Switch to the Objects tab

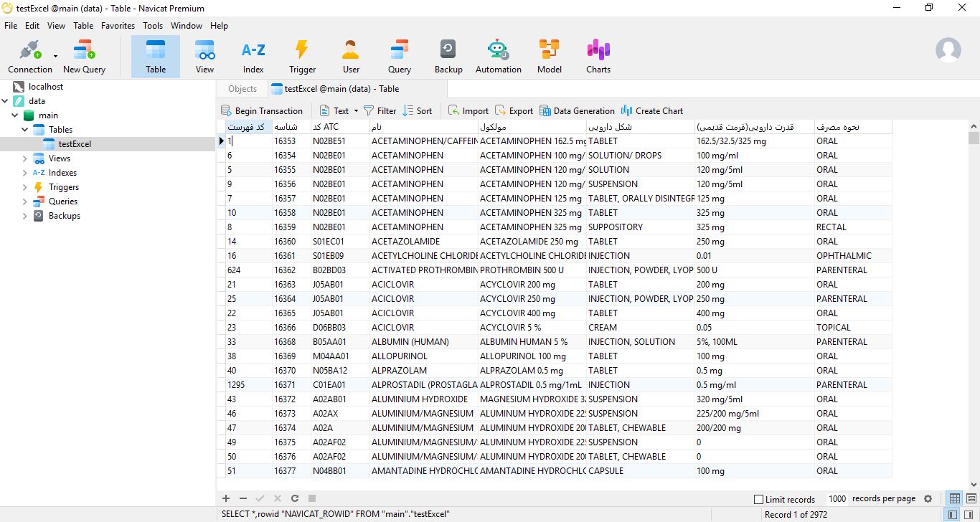coord(242,89)
